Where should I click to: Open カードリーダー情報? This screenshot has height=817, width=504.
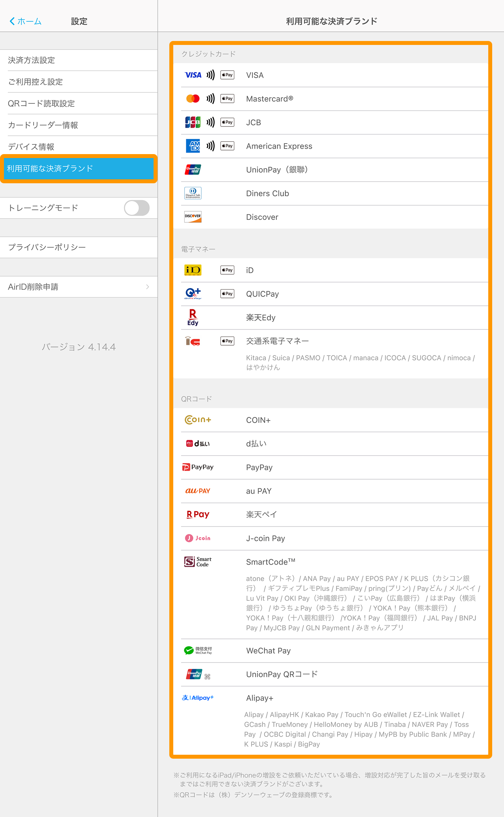click(x=79, y=125)
